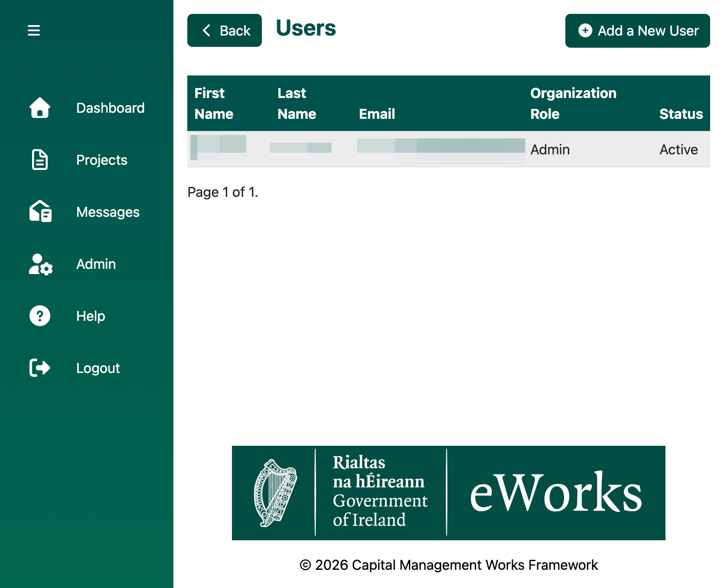Click the Logout arrow icon
Screen dimensions: 724x588
(x=40, y=368)
